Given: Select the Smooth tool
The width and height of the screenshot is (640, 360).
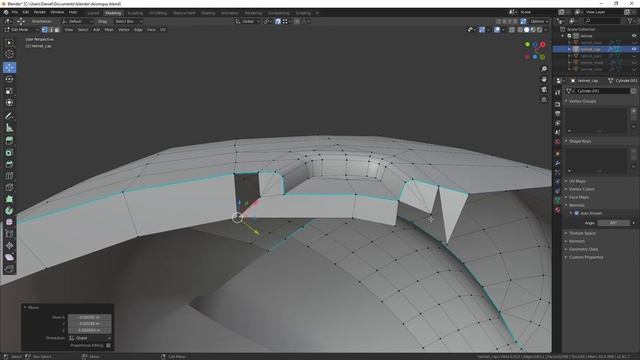Looking at the screenshot, I should [9, 222].
